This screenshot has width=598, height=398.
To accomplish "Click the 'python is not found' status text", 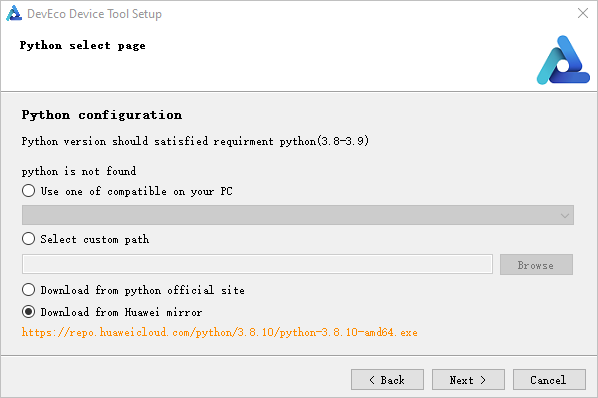I will tap(79, 171).
